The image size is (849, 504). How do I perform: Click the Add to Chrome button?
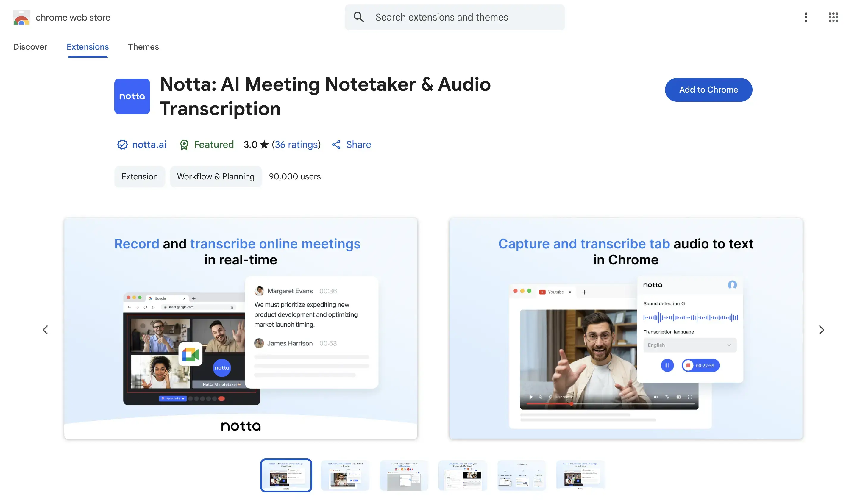pos(708,90)
